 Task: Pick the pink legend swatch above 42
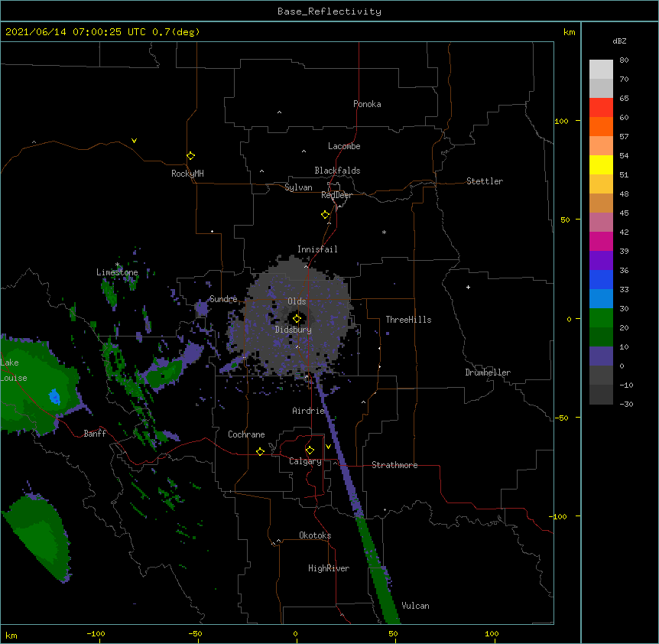click(601, 222)
